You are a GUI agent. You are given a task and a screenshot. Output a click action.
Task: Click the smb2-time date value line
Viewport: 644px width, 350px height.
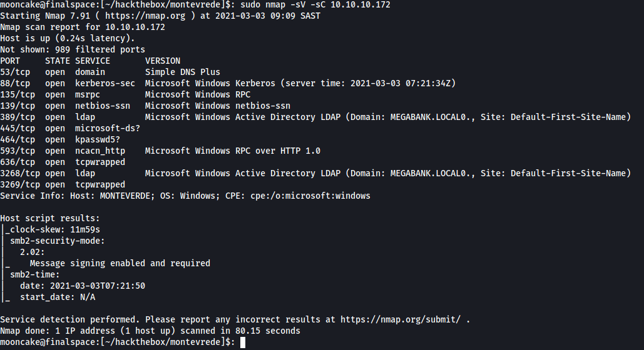pos(82,286)
